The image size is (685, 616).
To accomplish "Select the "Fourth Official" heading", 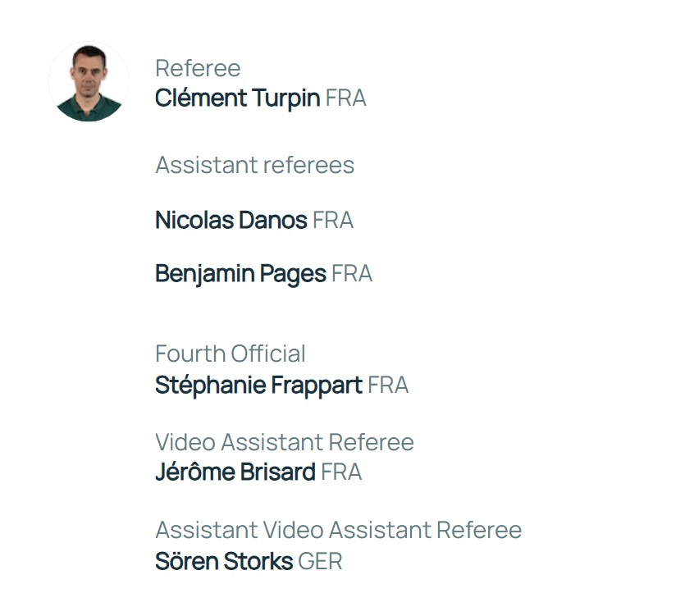I will pyautogui.click(x=230, y=354).
